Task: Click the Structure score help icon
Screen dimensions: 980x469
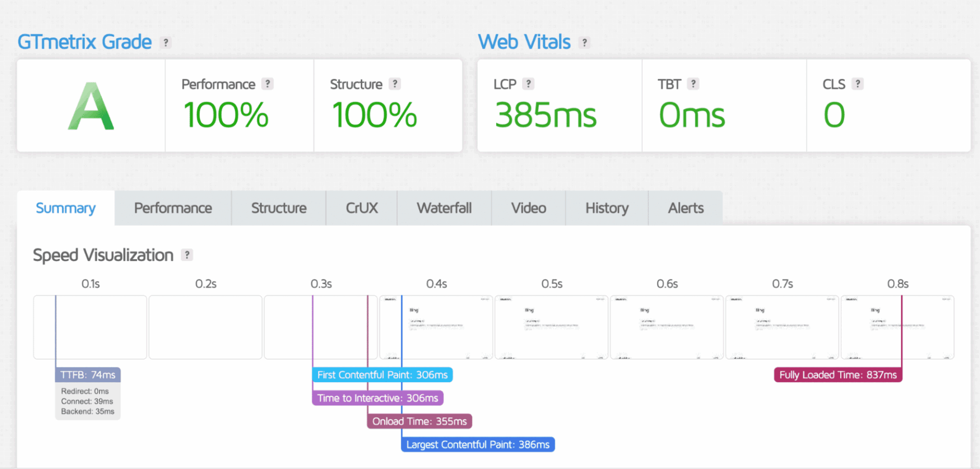Action: [x=395, y=84]
